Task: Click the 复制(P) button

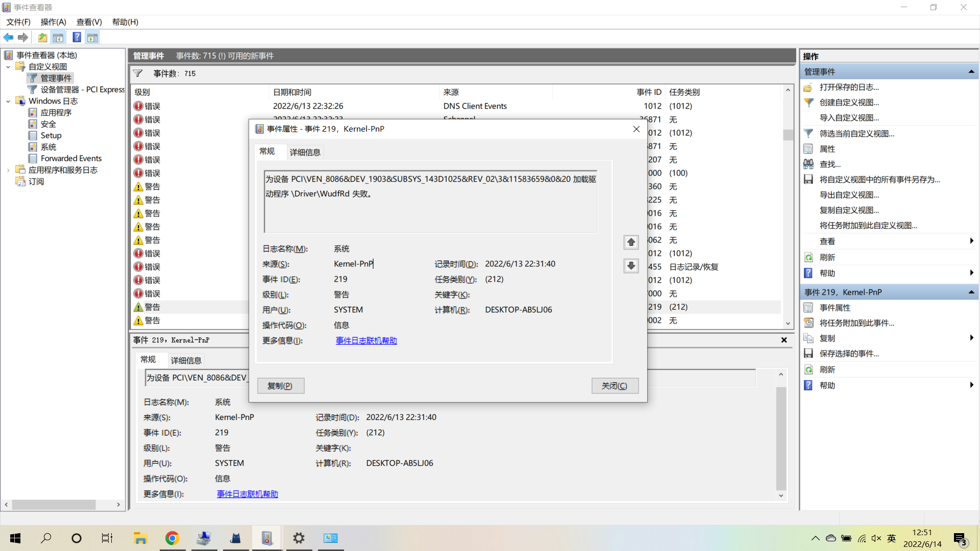Action: (x=280, y=386)
